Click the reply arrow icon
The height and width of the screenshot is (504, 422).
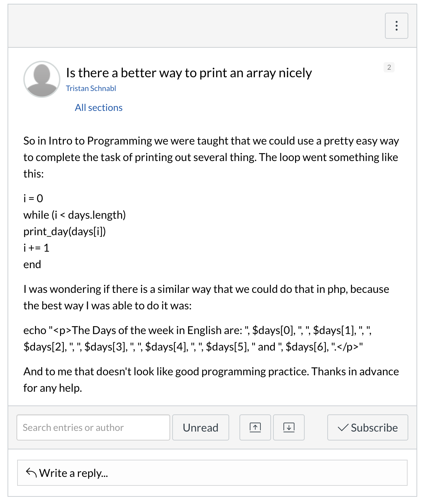pos(31,473)
